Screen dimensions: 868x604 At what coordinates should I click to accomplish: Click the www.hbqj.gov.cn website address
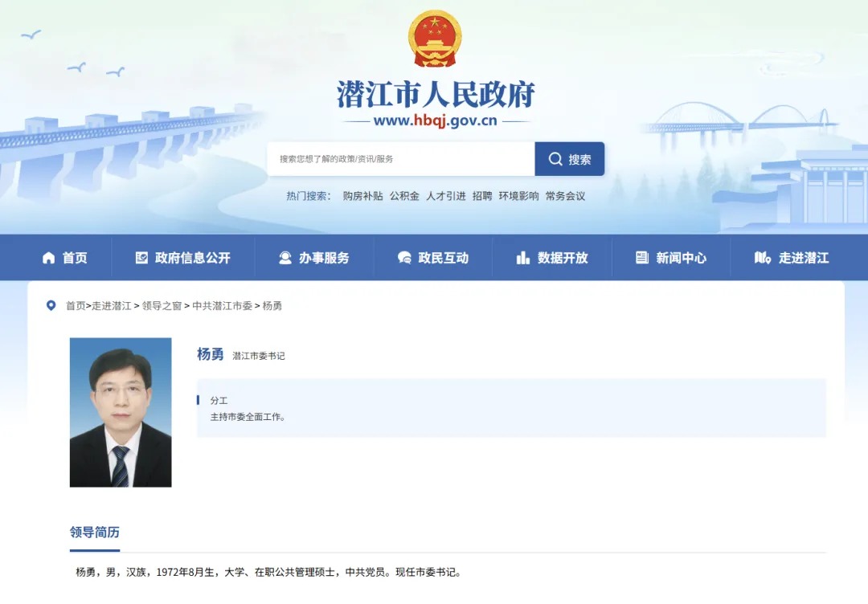[435, 120]
